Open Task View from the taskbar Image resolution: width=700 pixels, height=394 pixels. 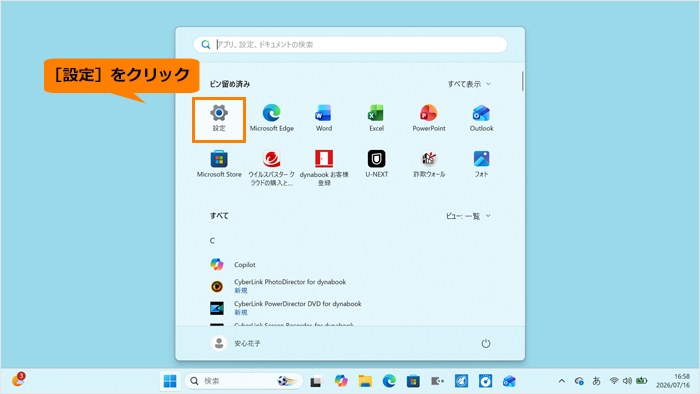click(x=316, y=381)
